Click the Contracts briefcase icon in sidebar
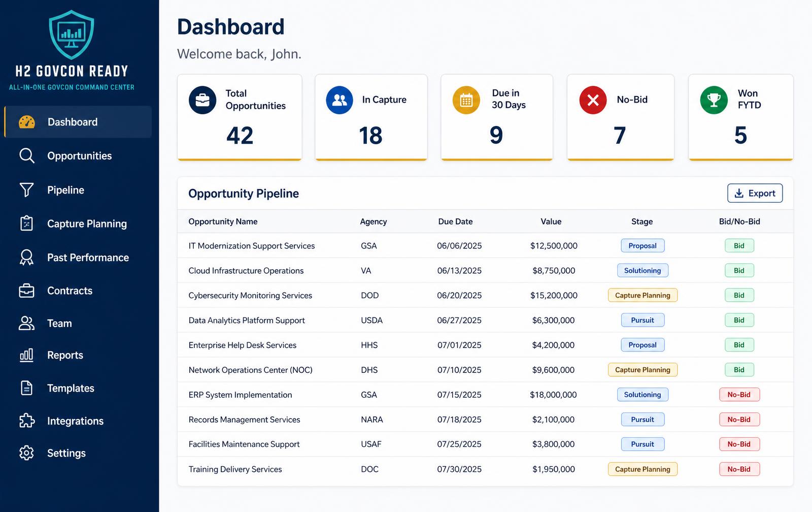Image resolution: width=812 pixels, height=512 pixels. 26,291
